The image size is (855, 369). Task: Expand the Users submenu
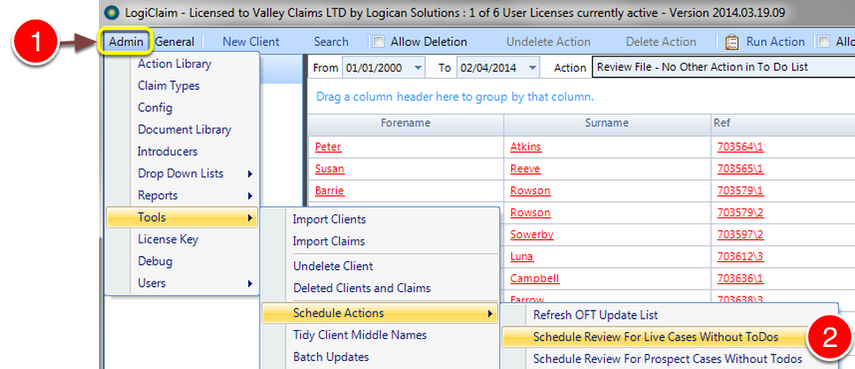pos(183,283)
